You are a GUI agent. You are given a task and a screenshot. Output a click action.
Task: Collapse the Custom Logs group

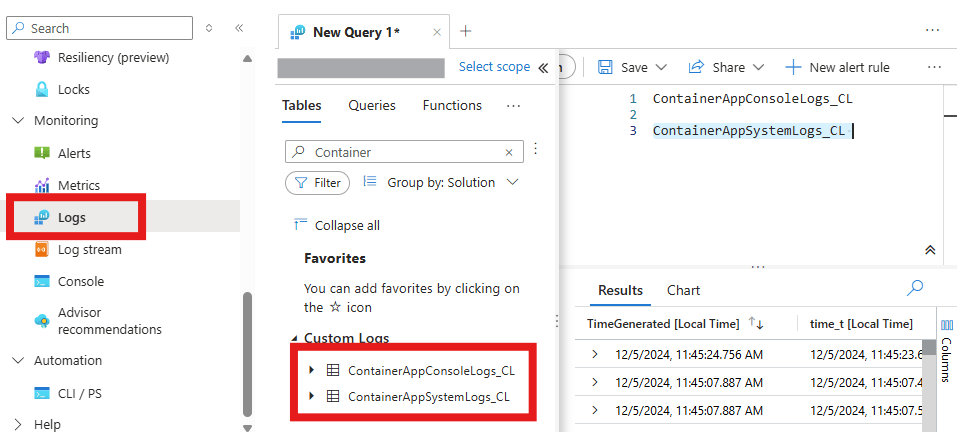(294, 338)
